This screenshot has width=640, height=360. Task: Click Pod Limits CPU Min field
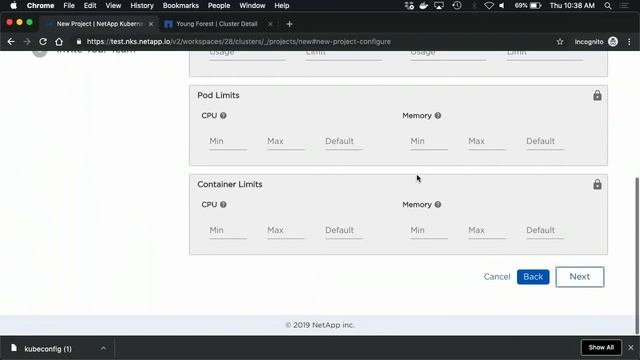point(228,141)
